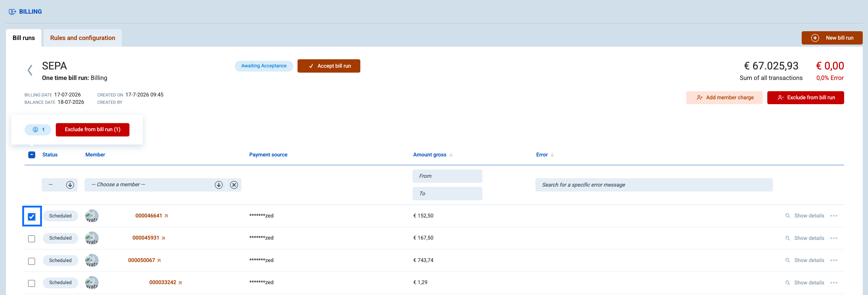The height and width of the screenshot is (295, 868).
Task: Open the Status filter dropdown
Action: coord(60,185)
